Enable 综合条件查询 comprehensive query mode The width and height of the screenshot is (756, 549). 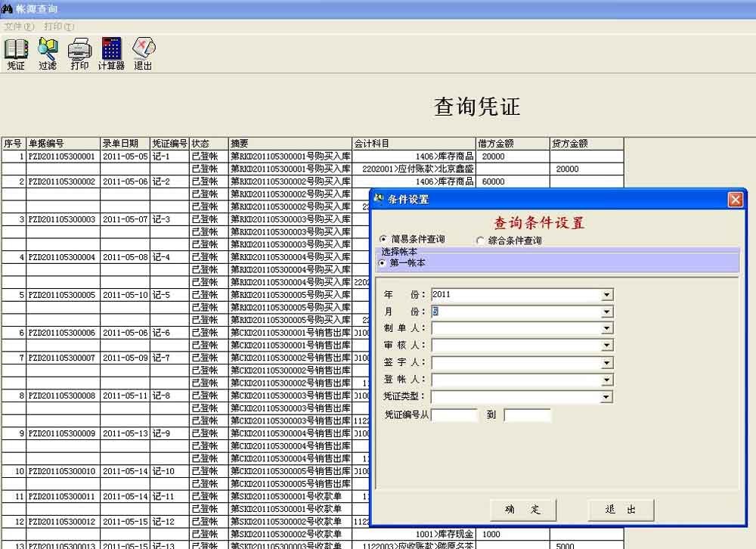(x=482, y=240)
